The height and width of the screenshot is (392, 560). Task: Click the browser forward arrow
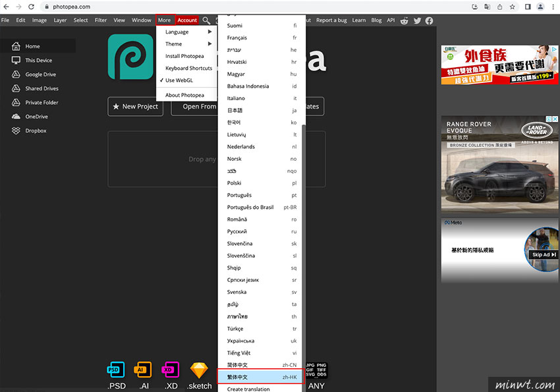click(18, 7)
